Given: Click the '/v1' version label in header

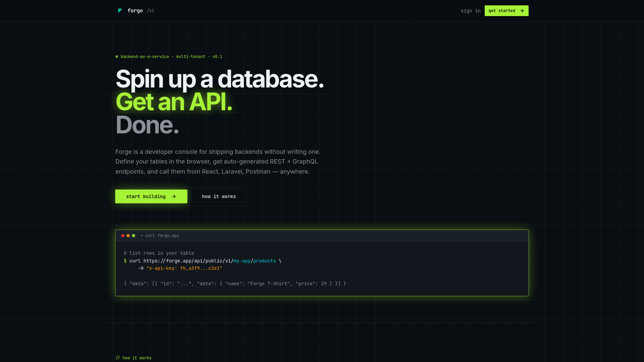Looking at the screenshot, I should click(151, 11).
